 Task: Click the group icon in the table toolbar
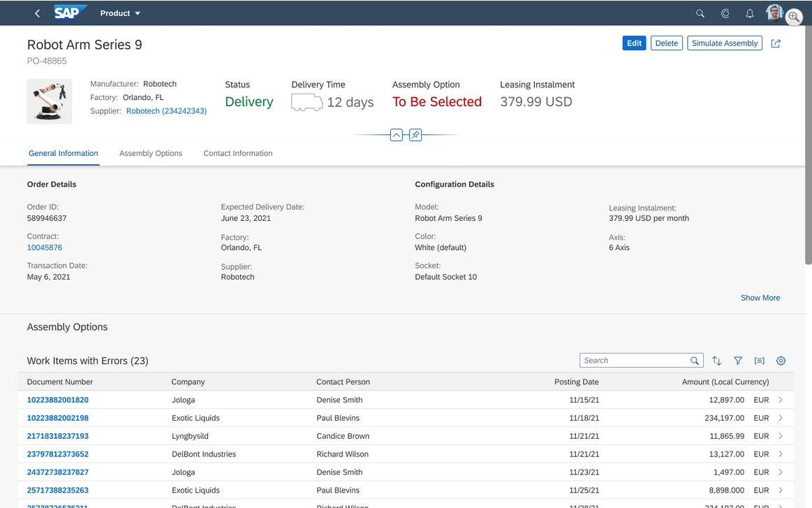(759, 361)
